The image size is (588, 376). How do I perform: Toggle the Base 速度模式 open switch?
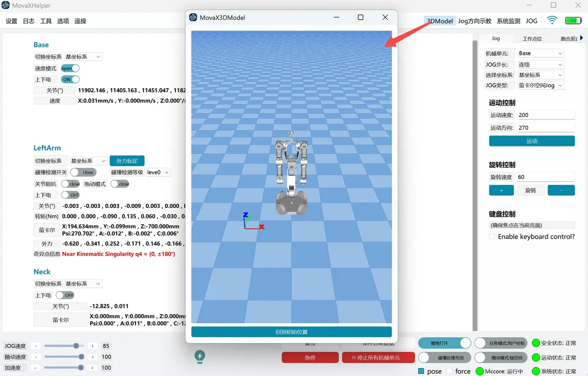(70, 68)
